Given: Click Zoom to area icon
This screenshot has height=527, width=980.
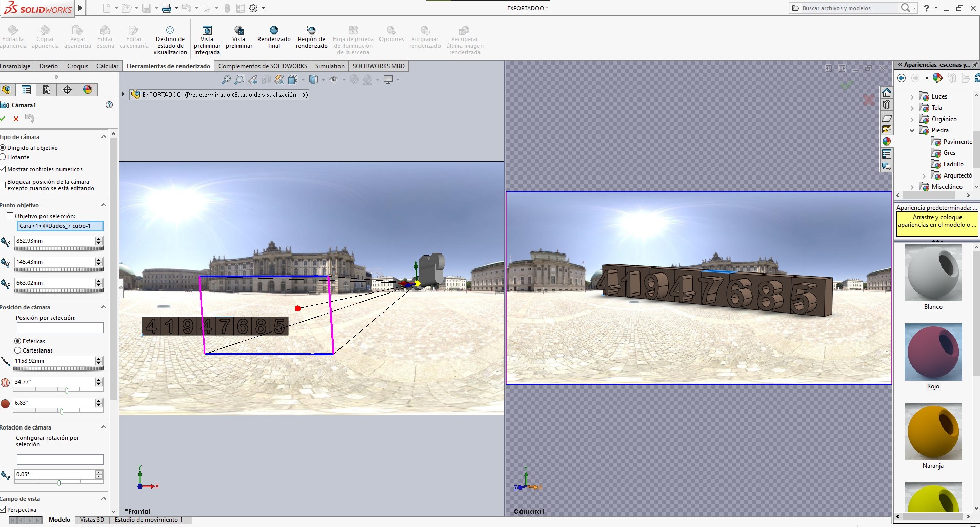Looking at the screenshot, I should [239, 80].
